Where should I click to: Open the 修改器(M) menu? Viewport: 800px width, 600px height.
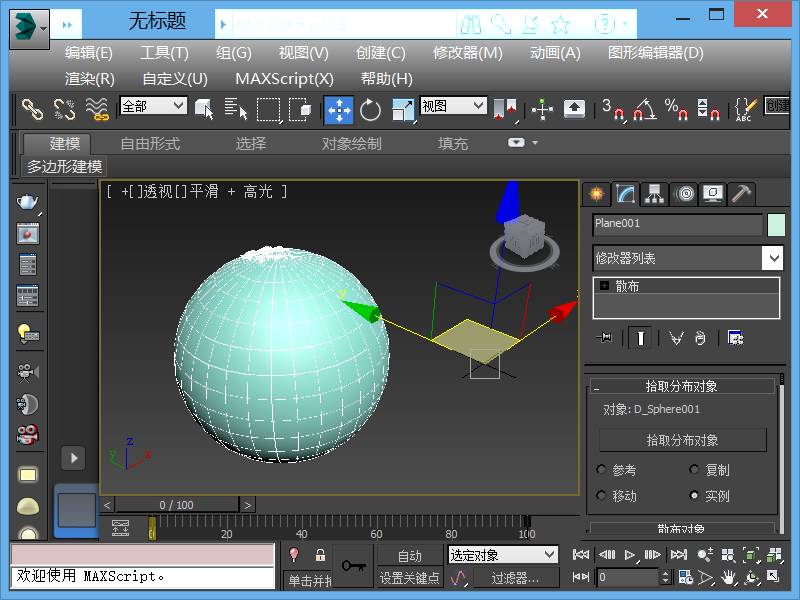[x=467, y=53]
